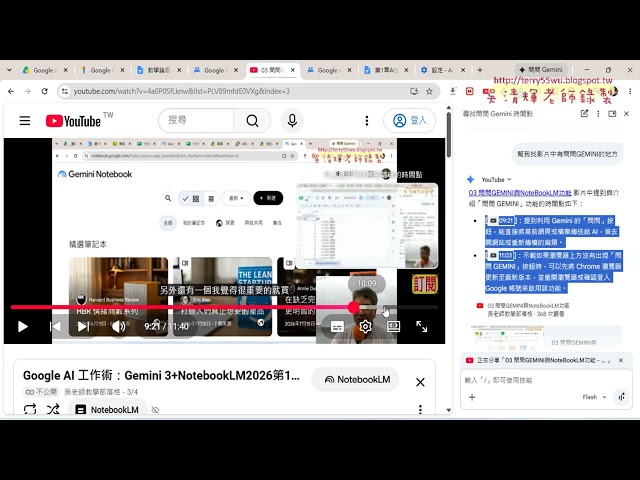Seek on the video progress bar
The height and width of the screenshot is (480, 640).
click(224, 307)
